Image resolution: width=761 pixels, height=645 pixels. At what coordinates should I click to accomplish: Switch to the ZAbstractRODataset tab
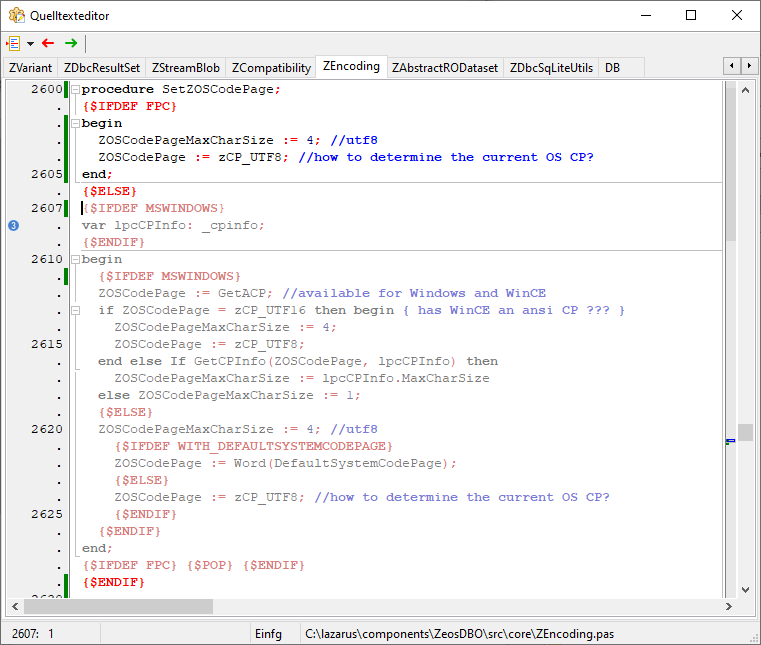(x=445, y=68)
